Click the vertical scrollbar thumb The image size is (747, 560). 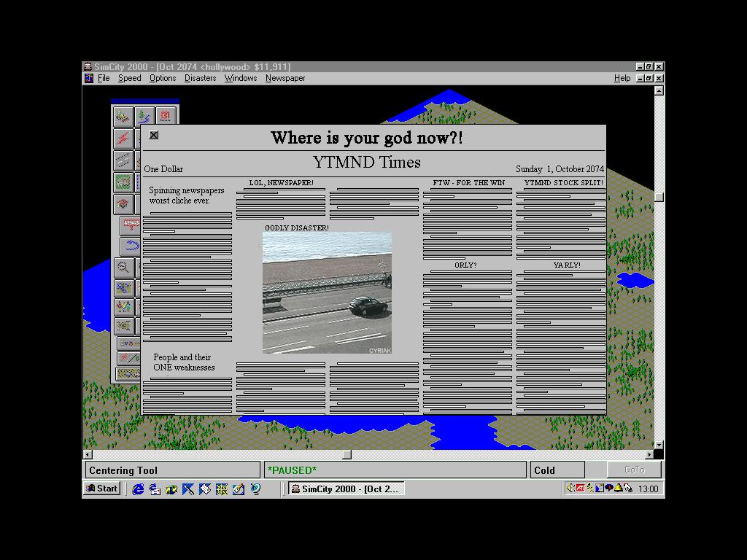pyautogui.click(x=659, y=197)
